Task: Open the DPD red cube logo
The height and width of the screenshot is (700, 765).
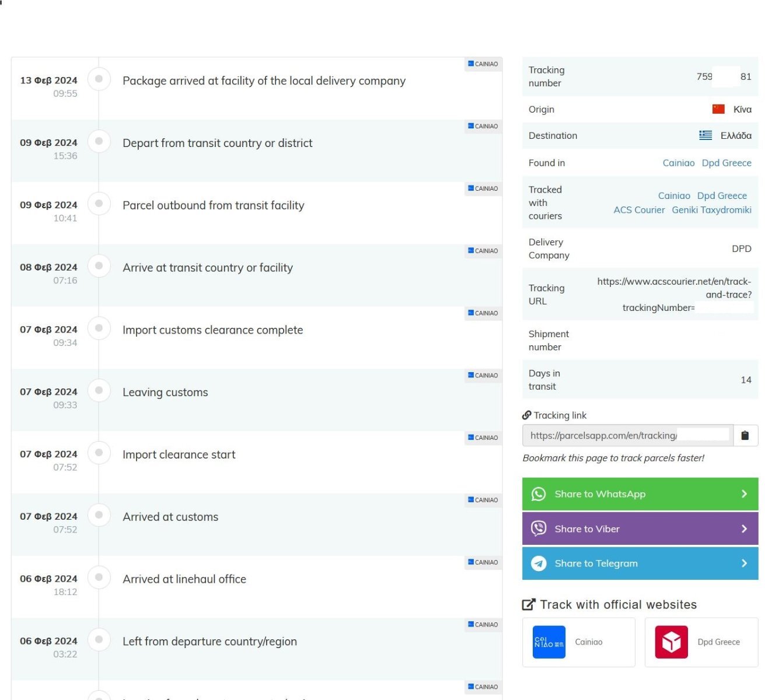Action: pos(672,642)
